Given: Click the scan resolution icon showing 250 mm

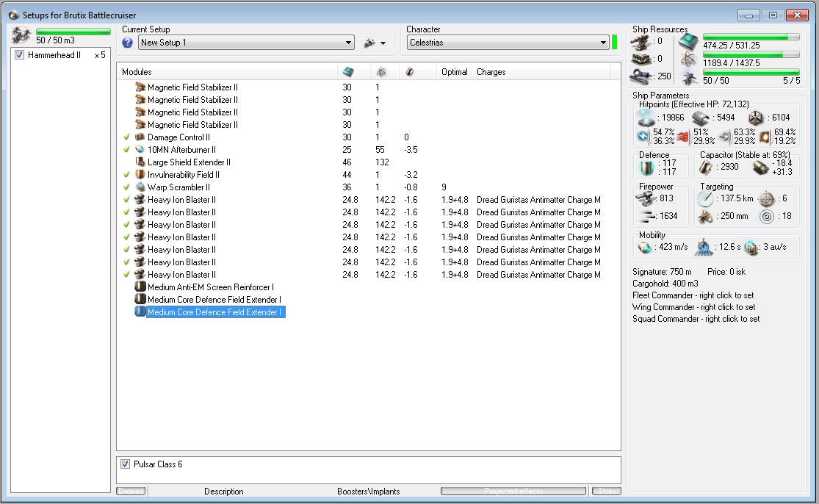Looking at the screenshot, I should pyautogui.click(x=705, y=216).
